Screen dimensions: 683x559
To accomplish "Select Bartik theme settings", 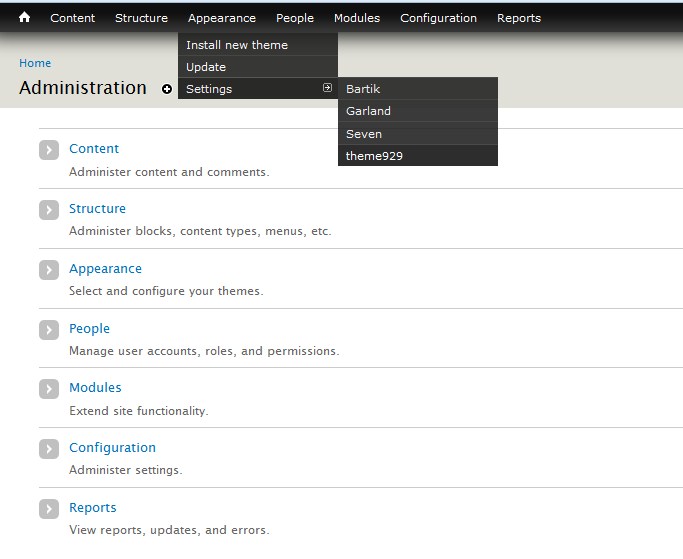I will click(x=418, y=88).
